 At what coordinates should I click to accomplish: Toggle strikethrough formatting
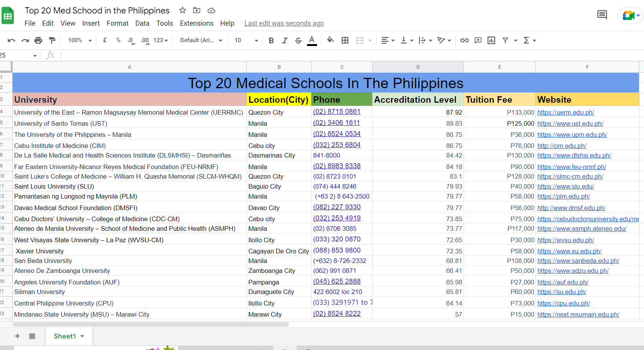pyautogui.click(x=298, y=40)
